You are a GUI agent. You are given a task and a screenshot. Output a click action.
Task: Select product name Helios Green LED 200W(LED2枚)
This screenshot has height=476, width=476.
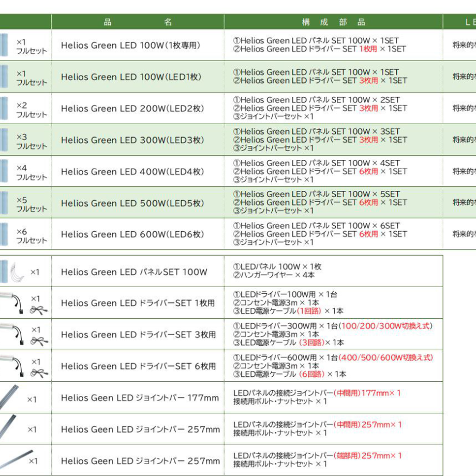tap(132, 109)
